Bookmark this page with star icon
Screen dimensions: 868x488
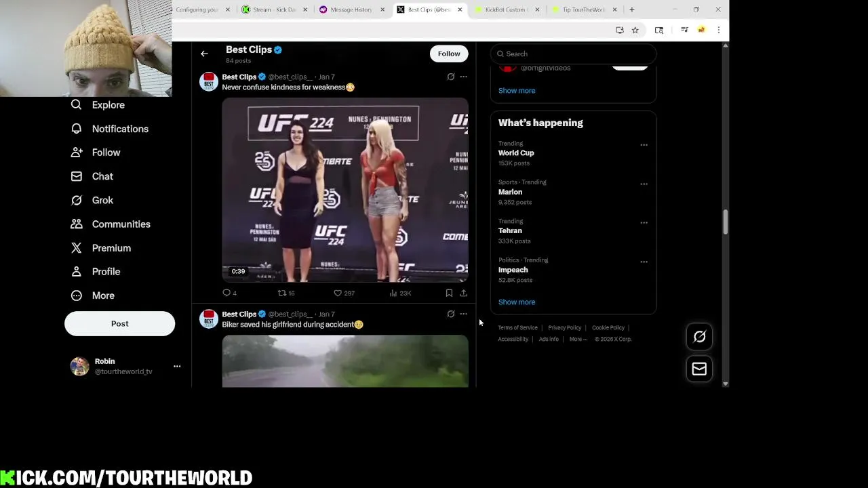(635, 30)
